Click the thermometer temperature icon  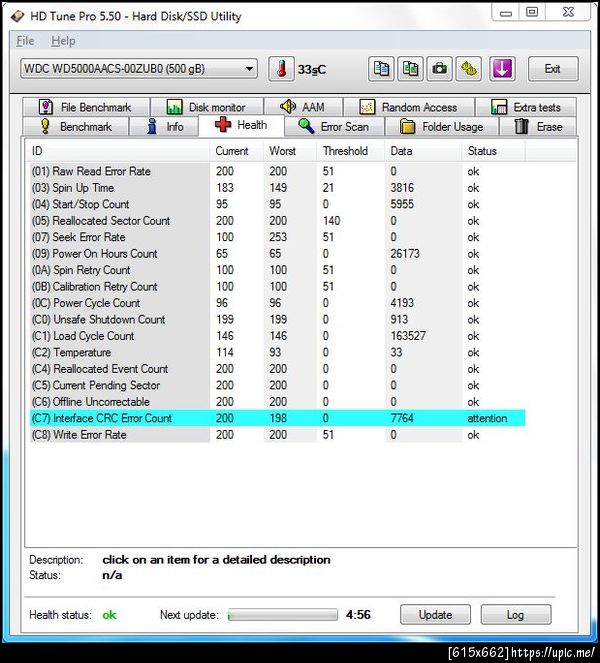(x=281, y=69)
